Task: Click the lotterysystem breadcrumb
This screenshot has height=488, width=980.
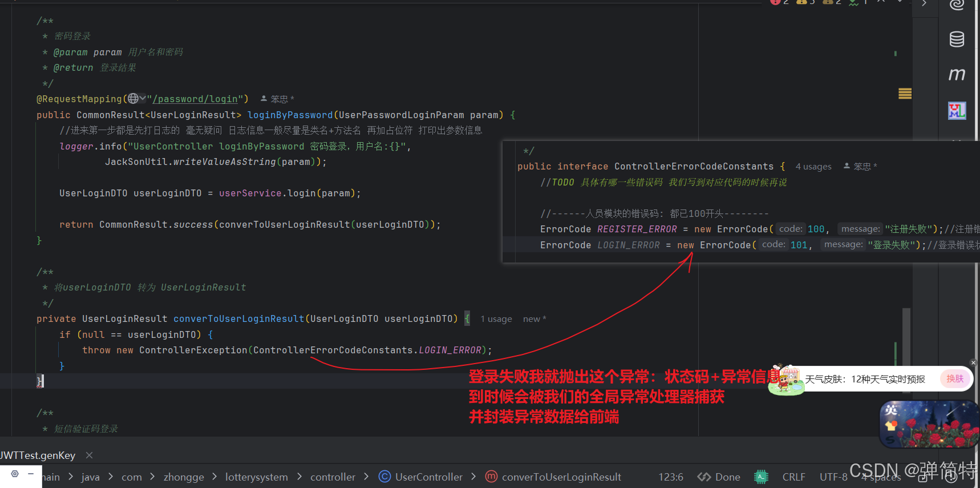Action: pos(257,477)
